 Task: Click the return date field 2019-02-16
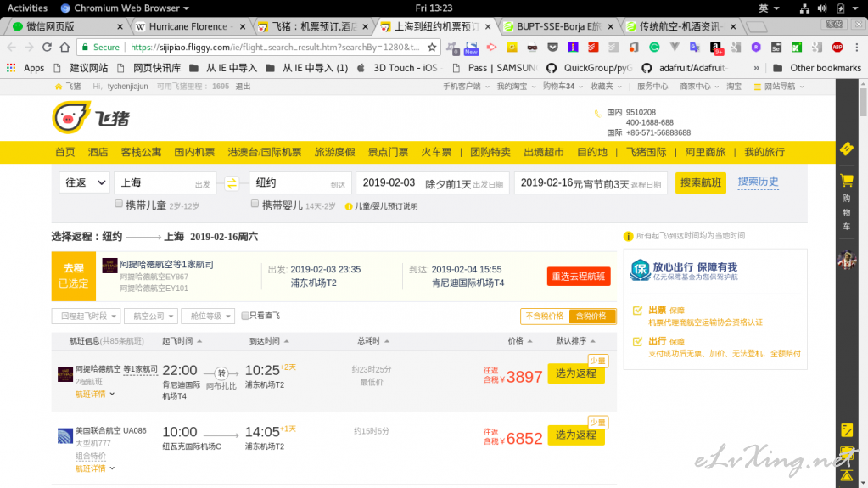point(591,182)
